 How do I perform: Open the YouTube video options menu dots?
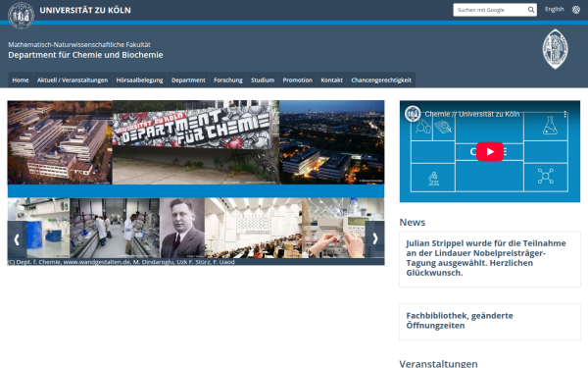click(x=564, y=115)
